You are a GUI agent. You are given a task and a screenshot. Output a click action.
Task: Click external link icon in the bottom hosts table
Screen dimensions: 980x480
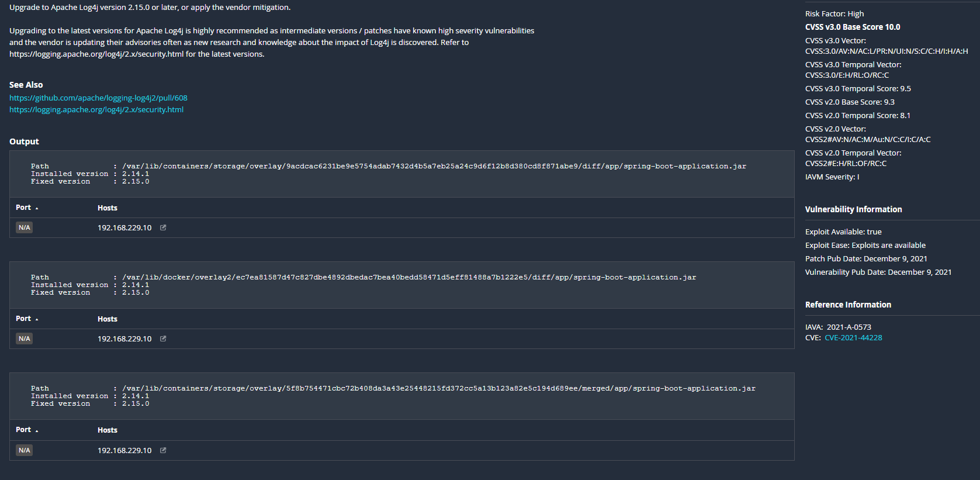(162, 450)
